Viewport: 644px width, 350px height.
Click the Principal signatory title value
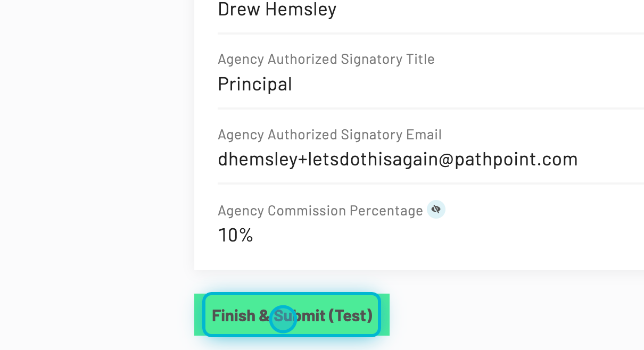pyautogui.click(x=255, y=84)
